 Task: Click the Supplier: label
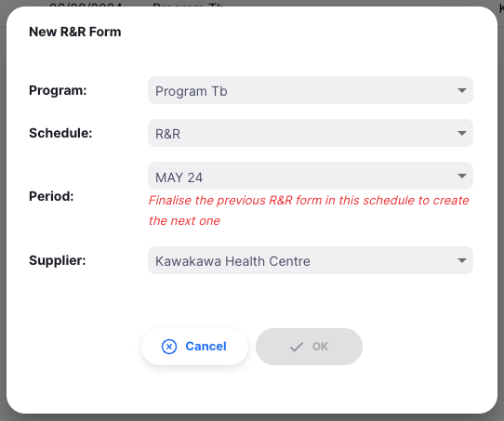point(58,260)
